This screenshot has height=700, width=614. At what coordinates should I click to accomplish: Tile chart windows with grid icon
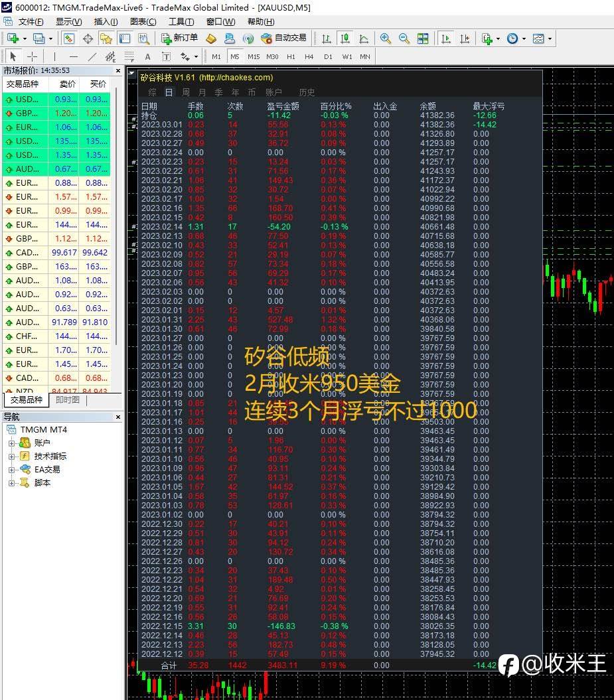click(x=423, y=38)
